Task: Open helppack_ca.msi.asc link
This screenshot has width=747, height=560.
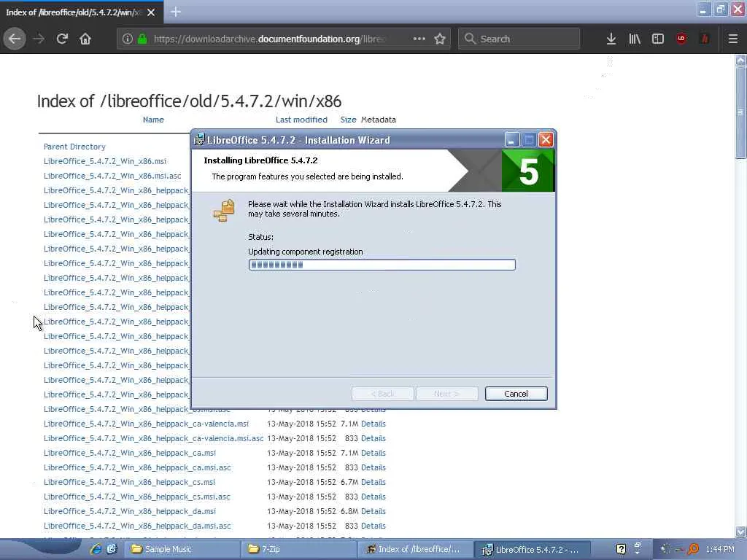Action: (x=137, y=467)
